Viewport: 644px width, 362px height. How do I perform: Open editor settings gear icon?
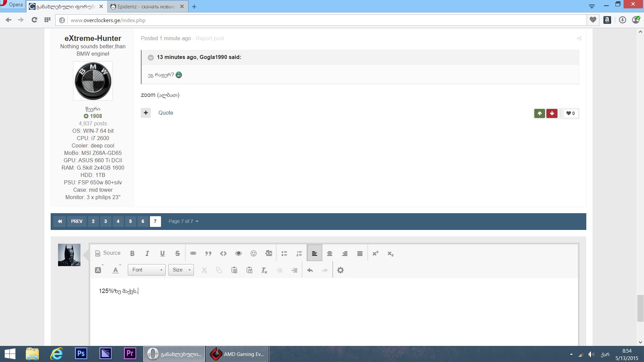coord(340,270)
